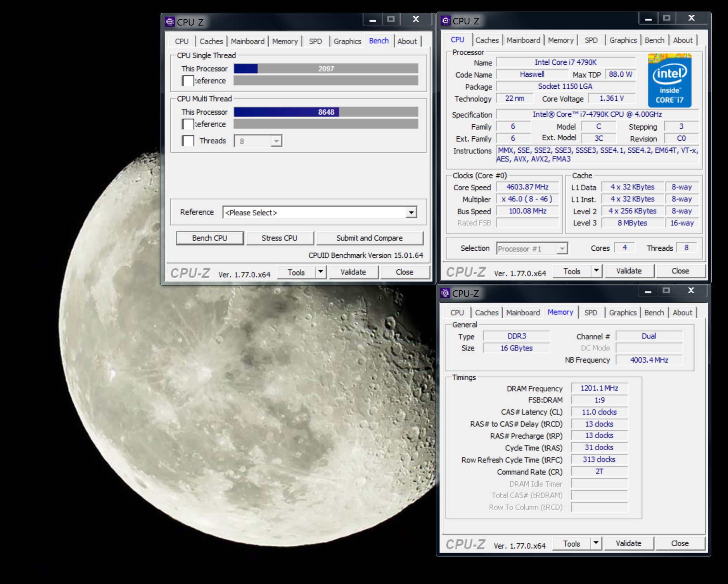
Task: Minimize the Memory CPU-Z window
Action: point(648,291)
